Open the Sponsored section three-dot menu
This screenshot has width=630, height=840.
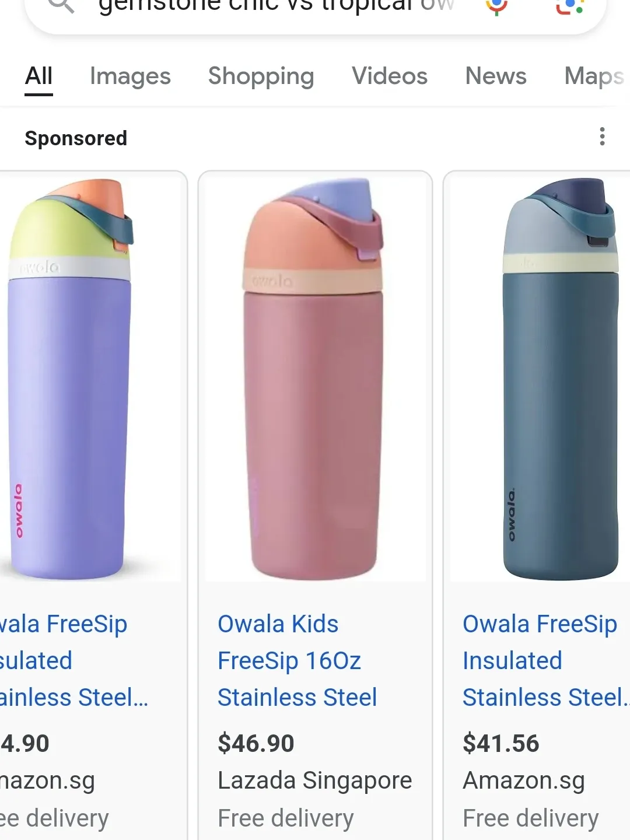click(x=602, y=137)
